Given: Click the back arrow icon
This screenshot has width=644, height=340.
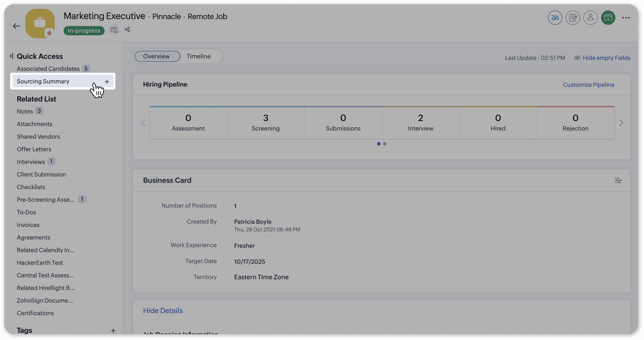Looking at the screenshot, I should click(x=16, y=26).
